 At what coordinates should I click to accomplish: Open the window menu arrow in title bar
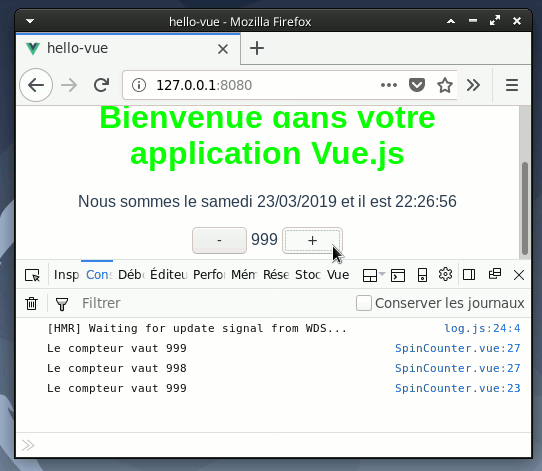30,21
